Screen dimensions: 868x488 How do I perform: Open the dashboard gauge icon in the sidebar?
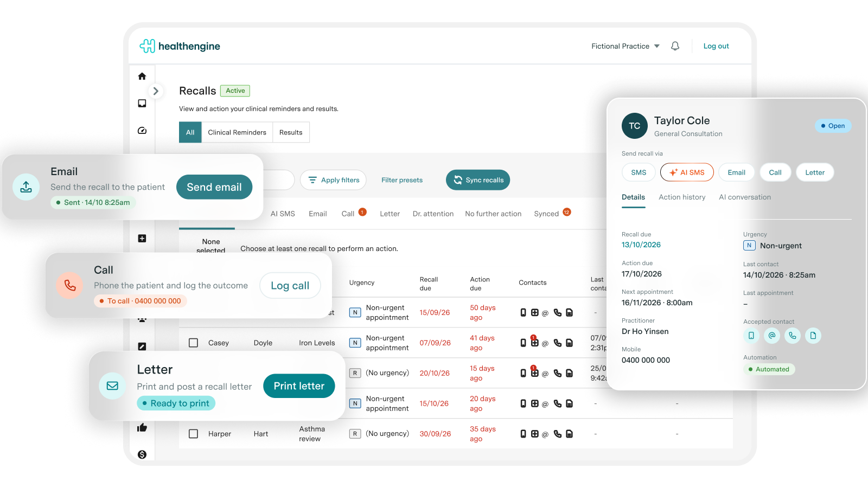point(142,131)
